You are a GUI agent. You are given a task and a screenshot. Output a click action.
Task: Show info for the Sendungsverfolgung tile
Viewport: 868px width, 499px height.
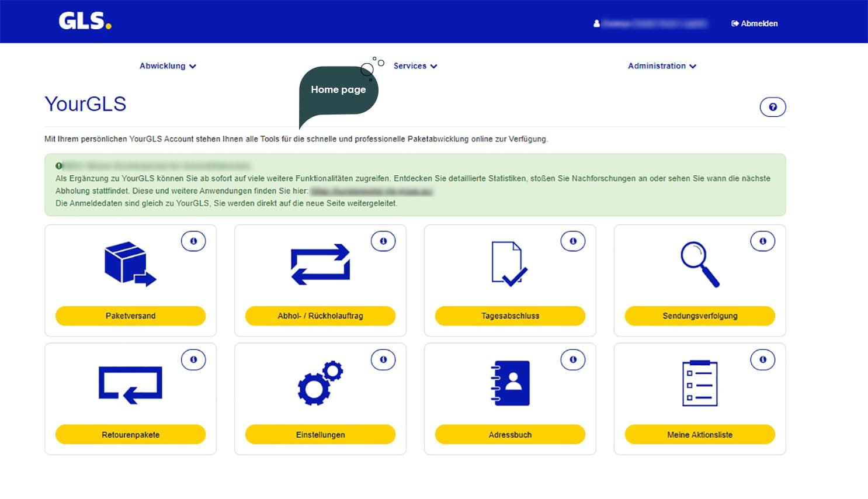(x=762, y=241)
